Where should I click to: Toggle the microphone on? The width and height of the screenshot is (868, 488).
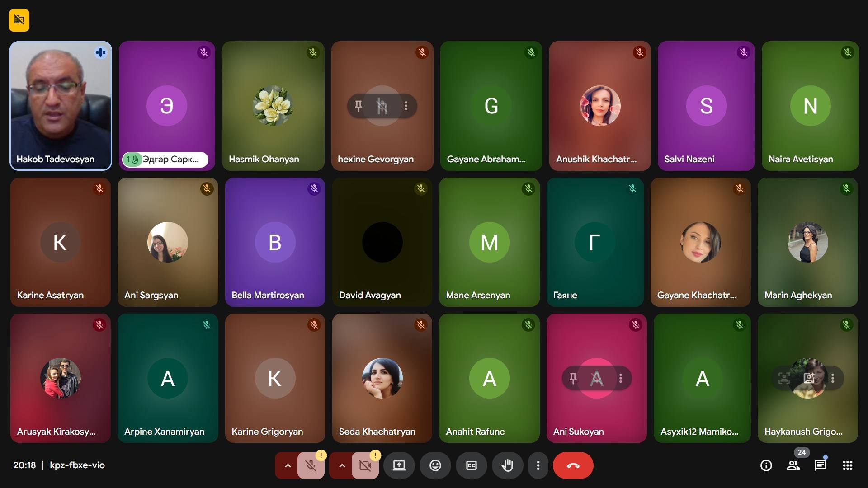pos(311,465)
